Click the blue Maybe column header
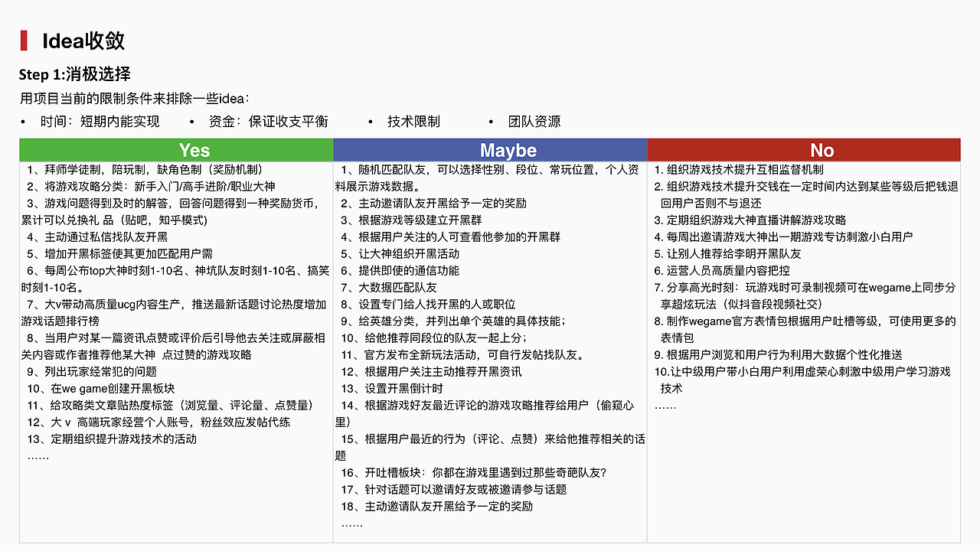 (x=490, y=150)
